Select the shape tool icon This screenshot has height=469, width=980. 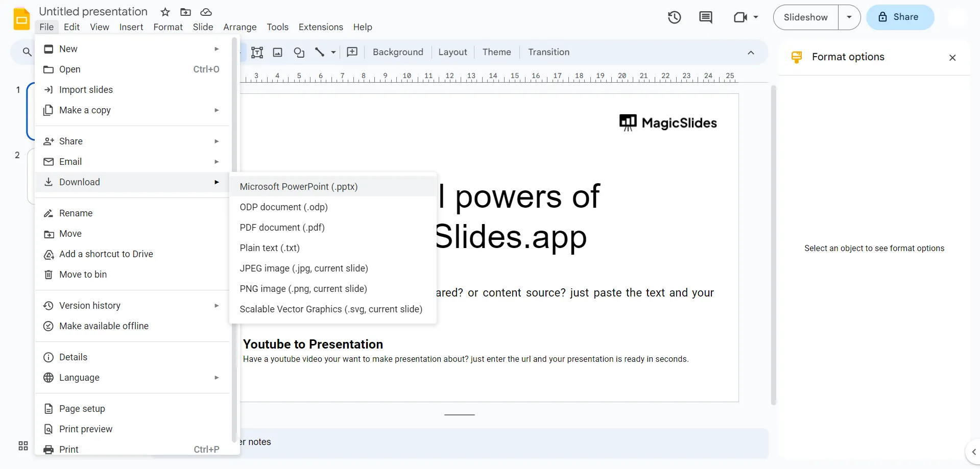tap(299, 52)
